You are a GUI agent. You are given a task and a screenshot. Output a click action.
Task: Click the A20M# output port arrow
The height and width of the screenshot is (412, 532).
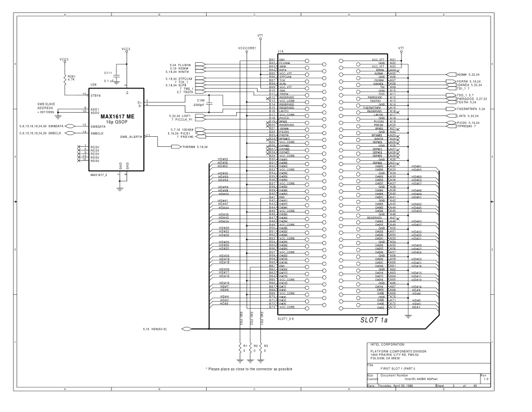[x=451, y=74]
